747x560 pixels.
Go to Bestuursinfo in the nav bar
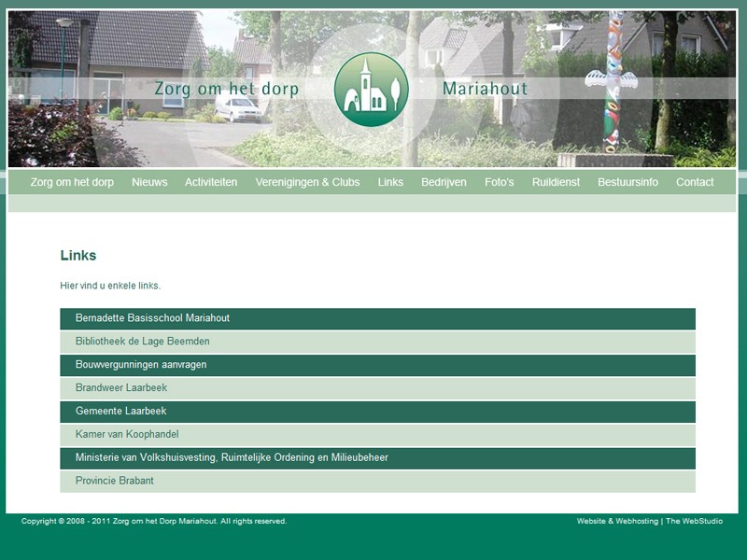[627, 182]
